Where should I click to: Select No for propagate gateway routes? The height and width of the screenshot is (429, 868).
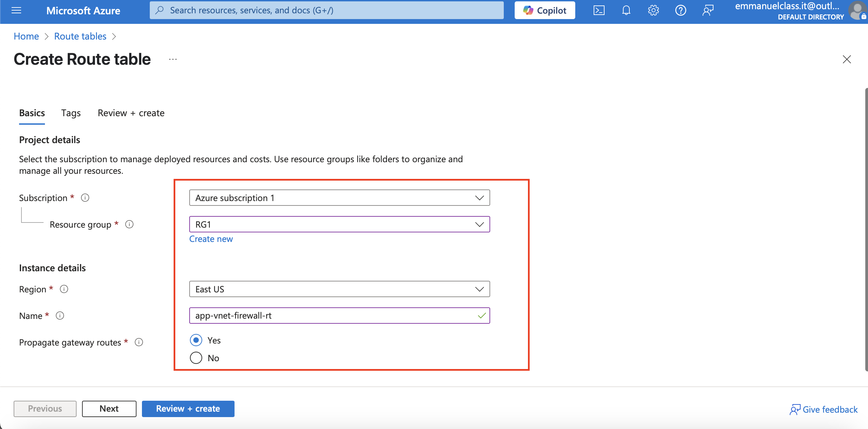point(196,358)
